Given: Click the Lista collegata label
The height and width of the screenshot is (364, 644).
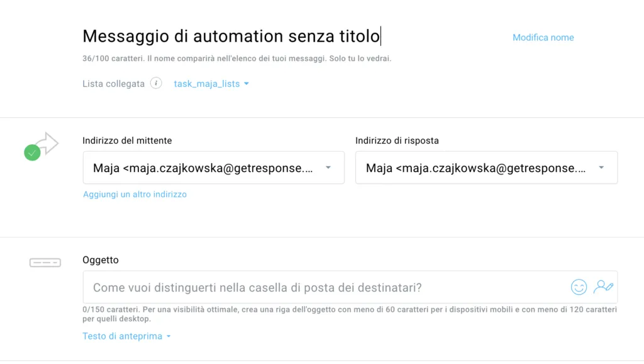Looking at the screenshot, I should 113,84.
